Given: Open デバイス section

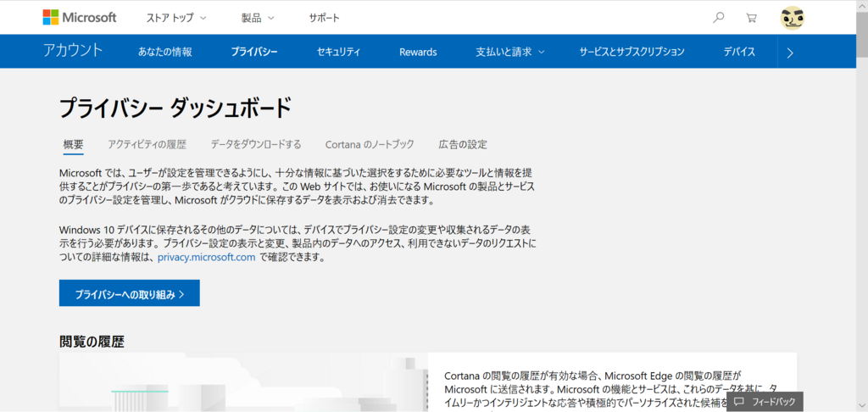Looking at the screenshot, I should (x=739, y=52).
